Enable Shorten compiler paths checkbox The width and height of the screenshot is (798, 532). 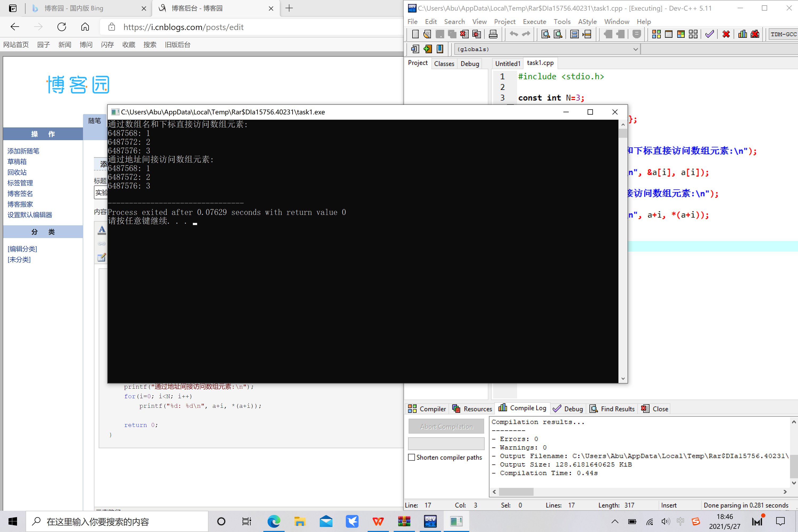[x=412, y=457]
